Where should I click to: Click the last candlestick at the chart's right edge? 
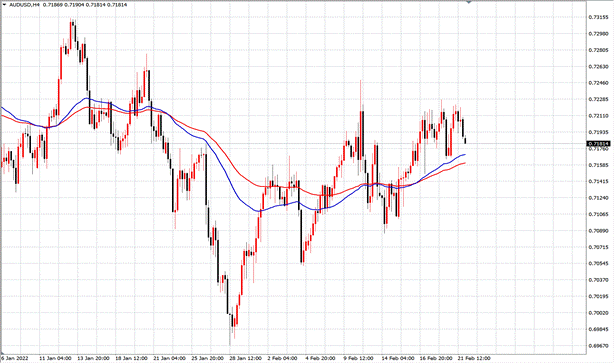[465, 140]
